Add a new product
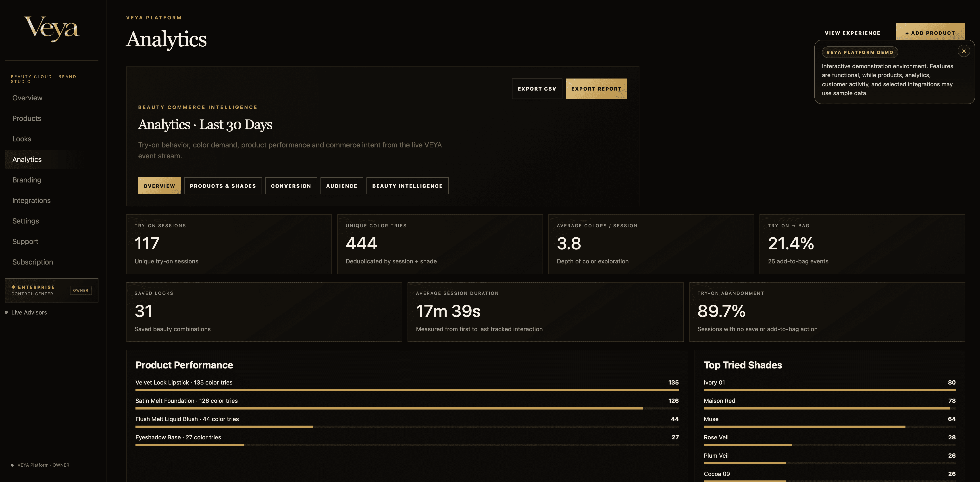This screenshot has height=482, width=980. [930, 33]
